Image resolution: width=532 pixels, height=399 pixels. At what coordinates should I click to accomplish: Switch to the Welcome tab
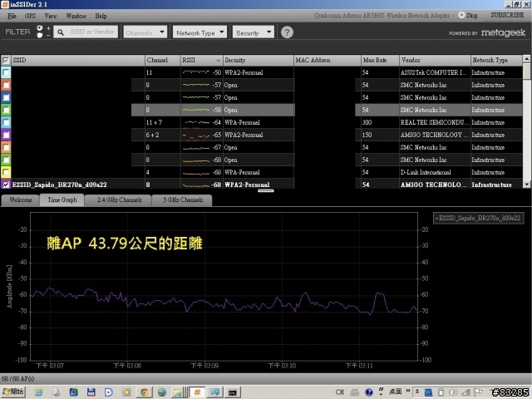(20, 199)
